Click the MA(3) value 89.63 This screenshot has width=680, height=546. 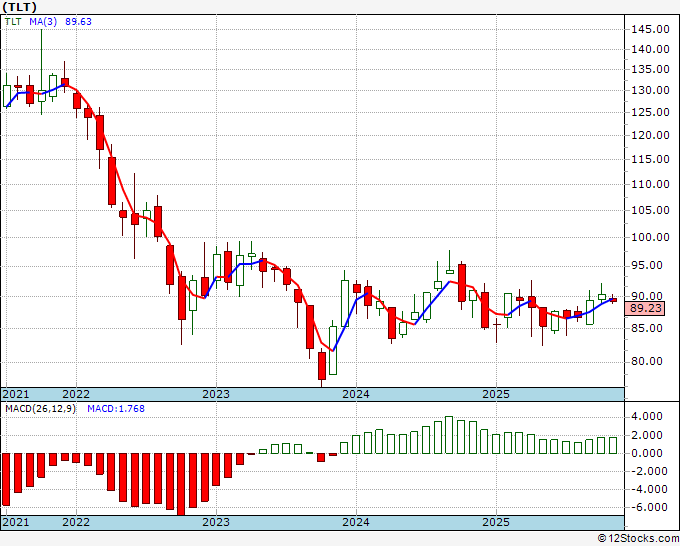78,22
